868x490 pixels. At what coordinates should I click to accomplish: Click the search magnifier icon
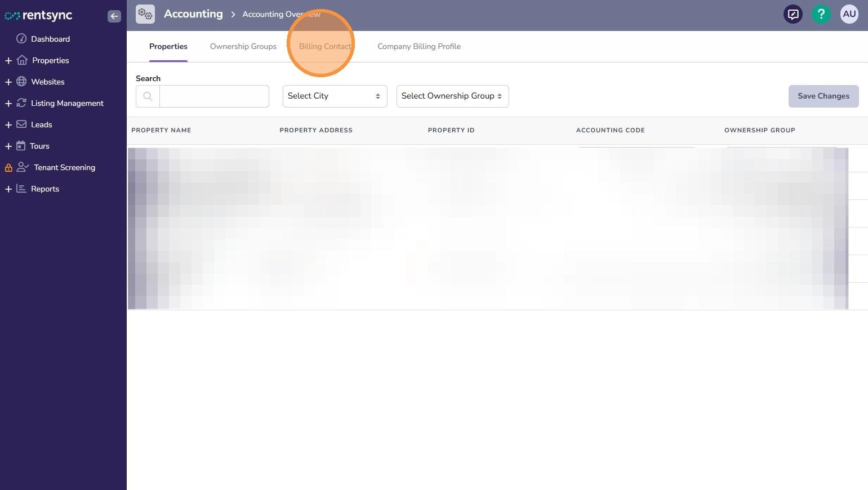[148, 96]
